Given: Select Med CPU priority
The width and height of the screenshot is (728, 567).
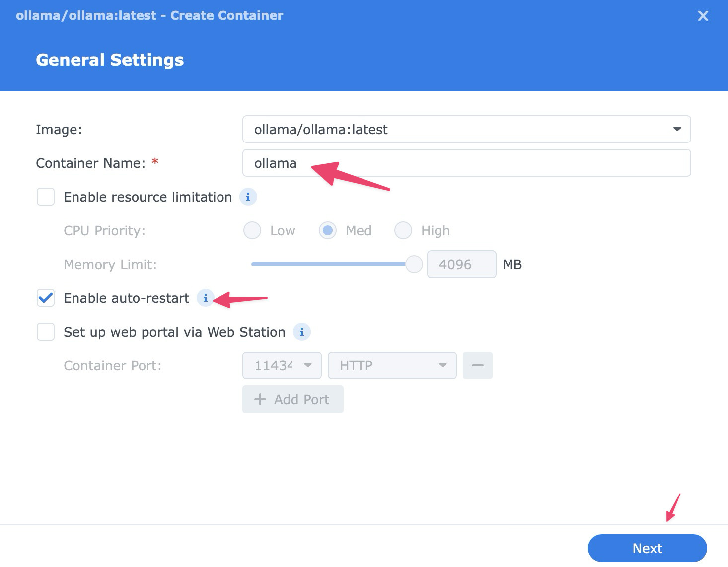Looking at the screenshot, I should tap(328, 230).
